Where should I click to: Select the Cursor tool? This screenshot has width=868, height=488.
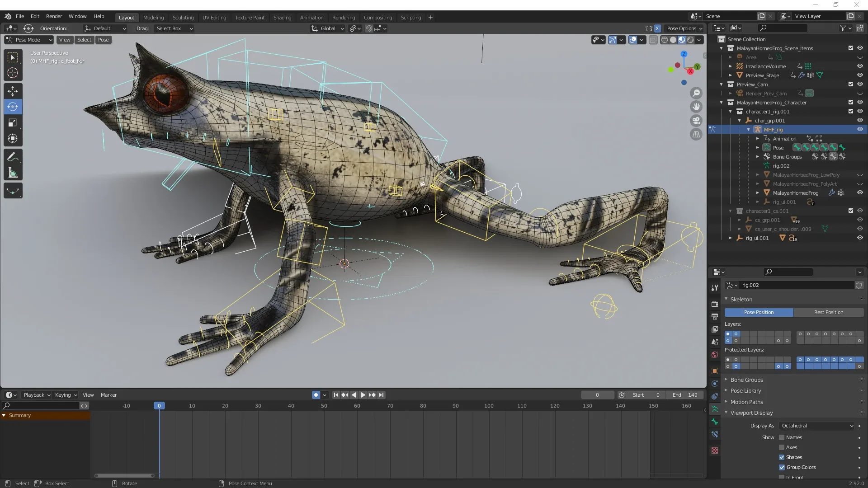coord(13,73)
